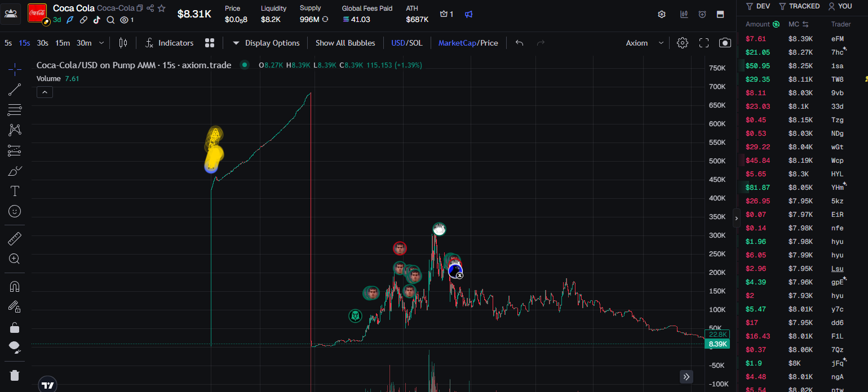The height and width of the screenshot is (392, 868).
Task: Switch currency with USD/SOL toggle
Action: pos(407,43)
